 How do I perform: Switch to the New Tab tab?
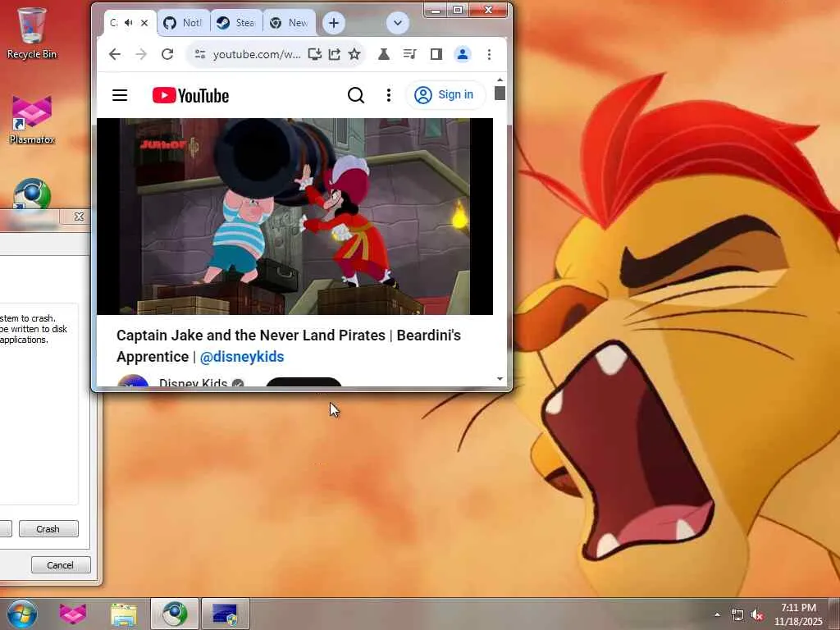click(x=290, y=22)
